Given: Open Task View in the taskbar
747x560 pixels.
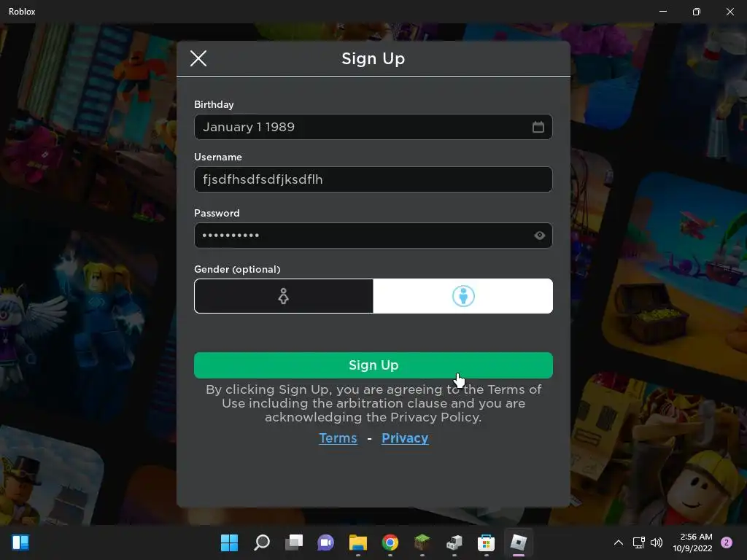Looking at the screenshot, I should tap(294, 542).
